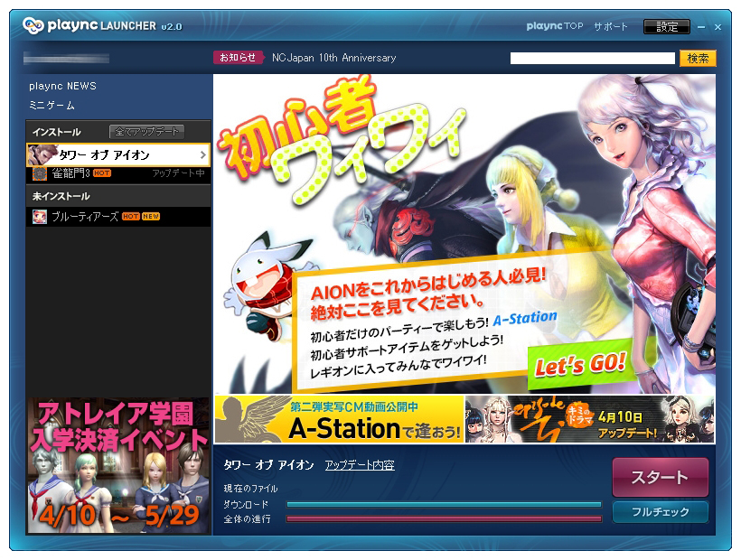Expand the タワー オブ アイオン arrow chevron

coord(202,154)
